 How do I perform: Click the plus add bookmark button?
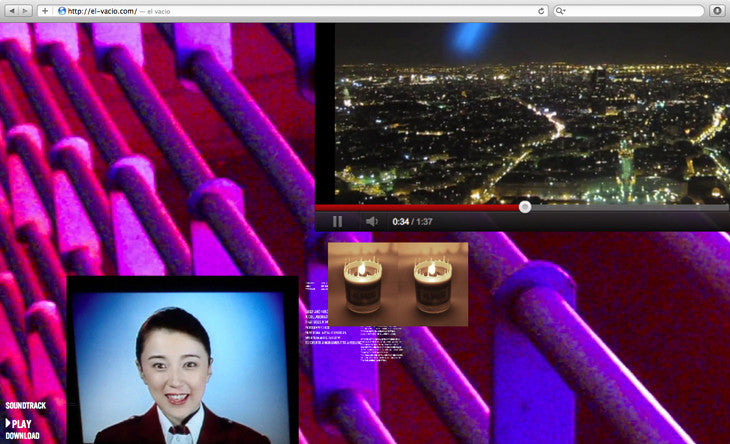pos(45,11)
